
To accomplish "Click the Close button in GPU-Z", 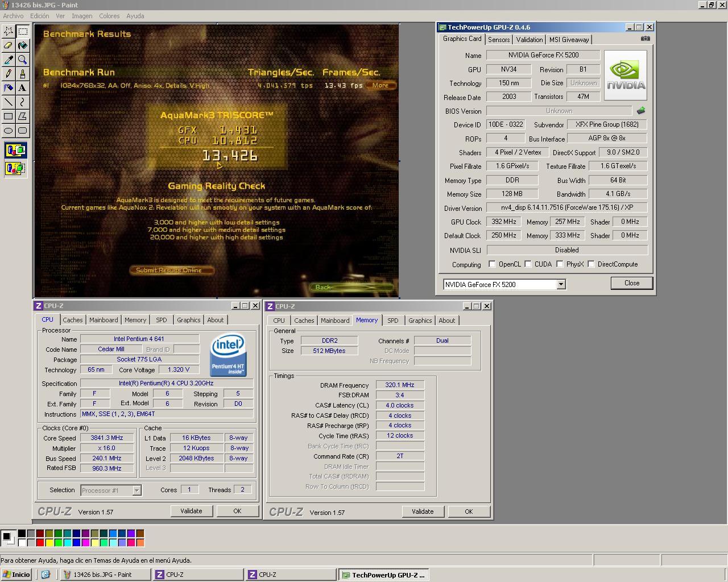I will pyautogui.click(x=632, y=283).
